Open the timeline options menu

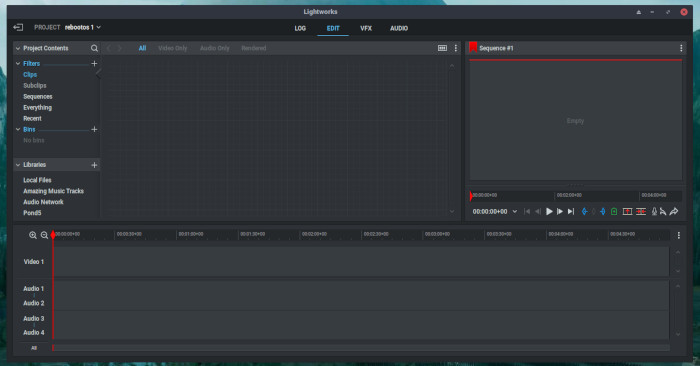[679, 235]
